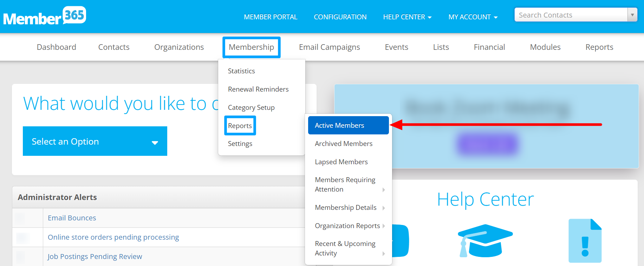Open the Email Campaigns tab
This screenshot has height=266, width=644.
(330, 47)
